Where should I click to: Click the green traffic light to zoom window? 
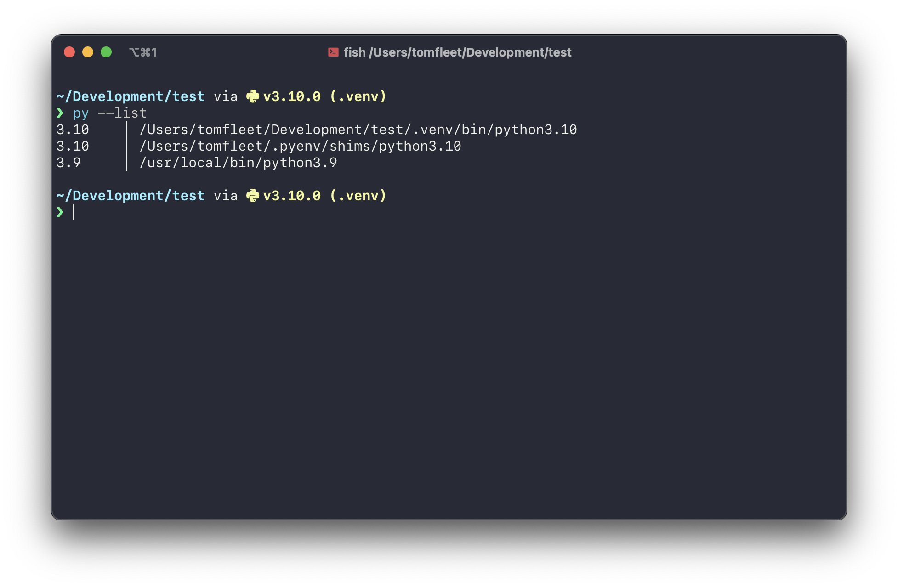tap(106, 52)
